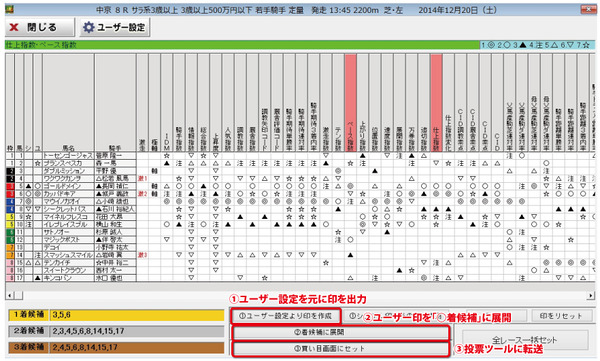Screen dimensions: 600x361
Task: Select horse スイートクラウン in row 16
Action: tap(68, 270)
